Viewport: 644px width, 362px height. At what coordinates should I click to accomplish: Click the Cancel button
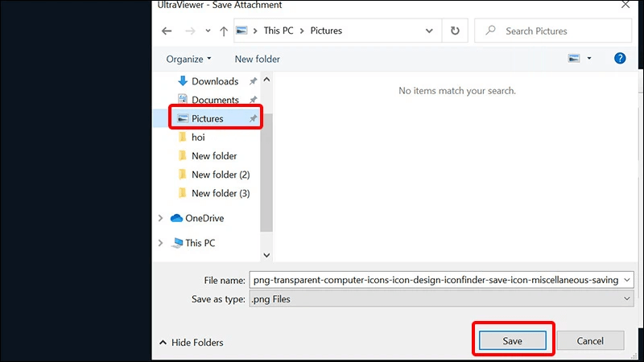click(x=590, y=340)
